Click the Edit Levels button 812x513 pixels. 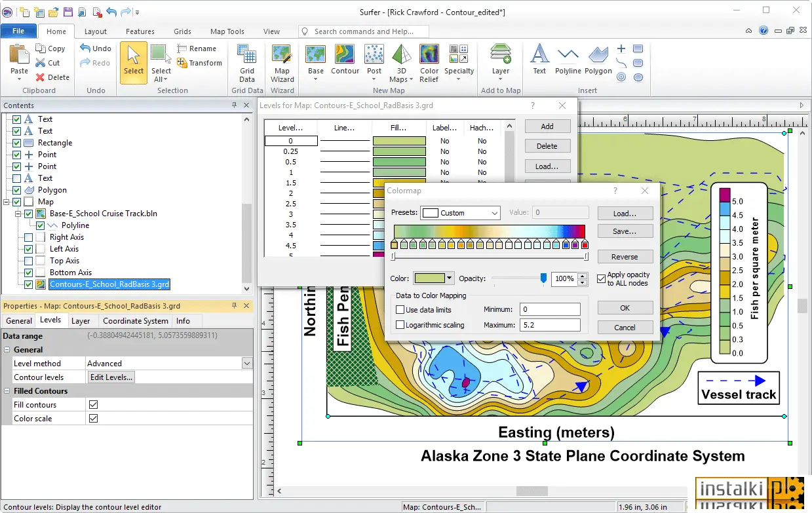pos(111,377)
